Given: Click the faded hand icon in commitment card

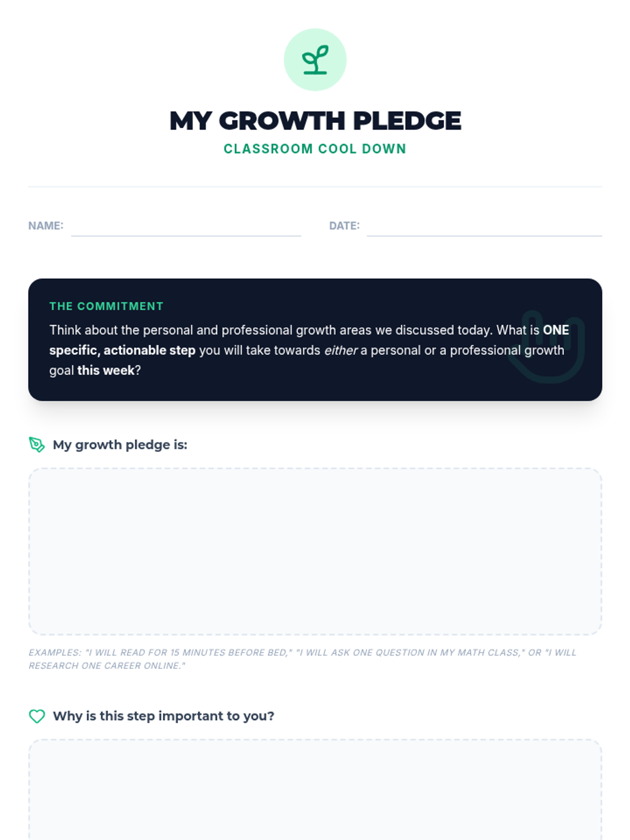Looking at the screenshot, I should coord(546,346).
